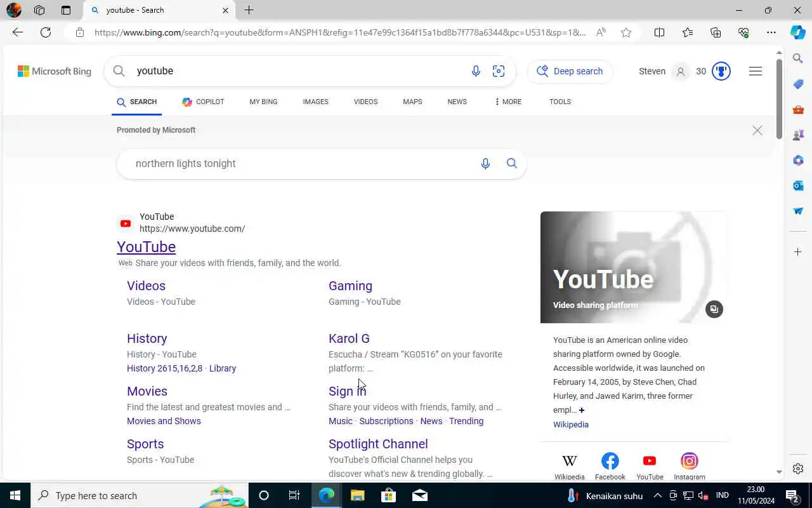Image resolution: width=812 pixels, height=508 pixels.
Task: Open the Spotlight Channel sitelink
Action: point(378,444)
